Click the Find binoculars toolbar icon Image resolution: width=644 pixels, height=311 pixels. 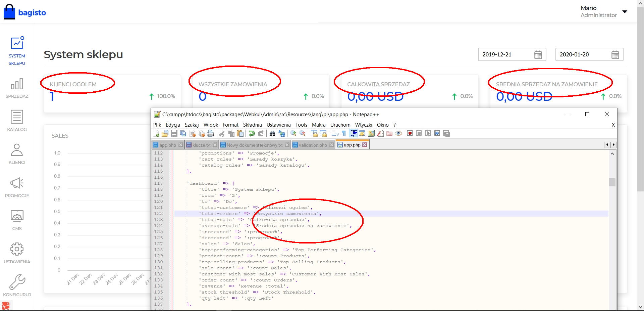[272, 133]
